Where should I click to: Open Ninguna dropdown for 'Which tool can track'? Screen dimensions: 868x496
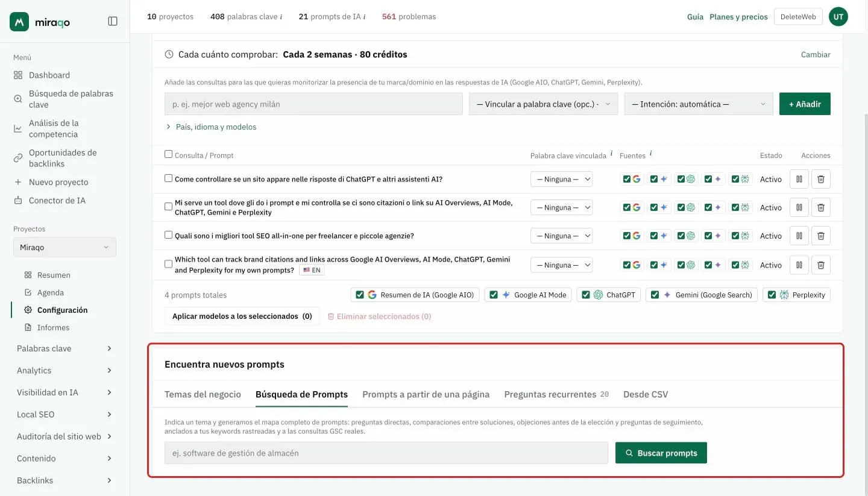click(561, 265)
